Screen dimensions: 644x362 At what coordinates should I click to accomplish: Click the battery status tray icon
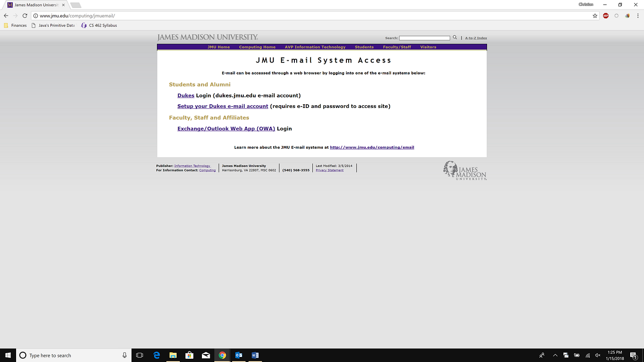tap(576, 355)
